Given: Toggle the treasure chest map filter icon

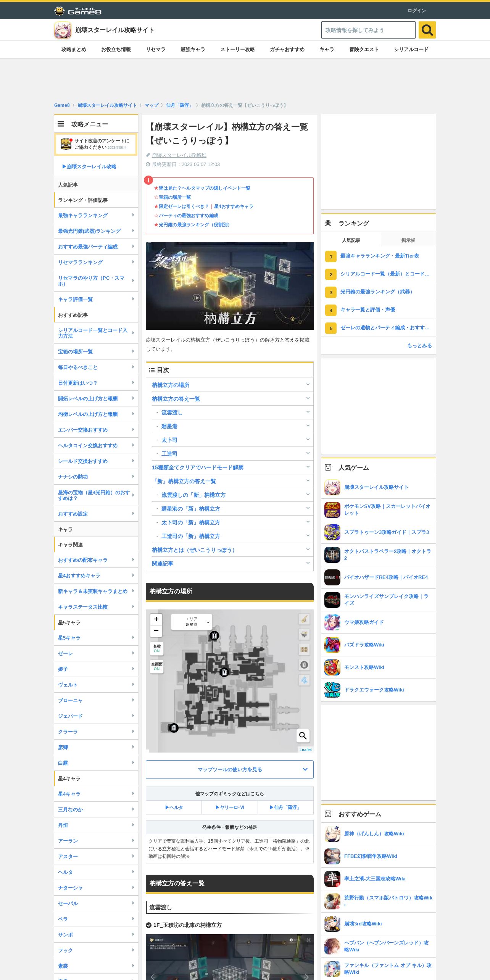Looking at the screenshot, I should point(304,650).
